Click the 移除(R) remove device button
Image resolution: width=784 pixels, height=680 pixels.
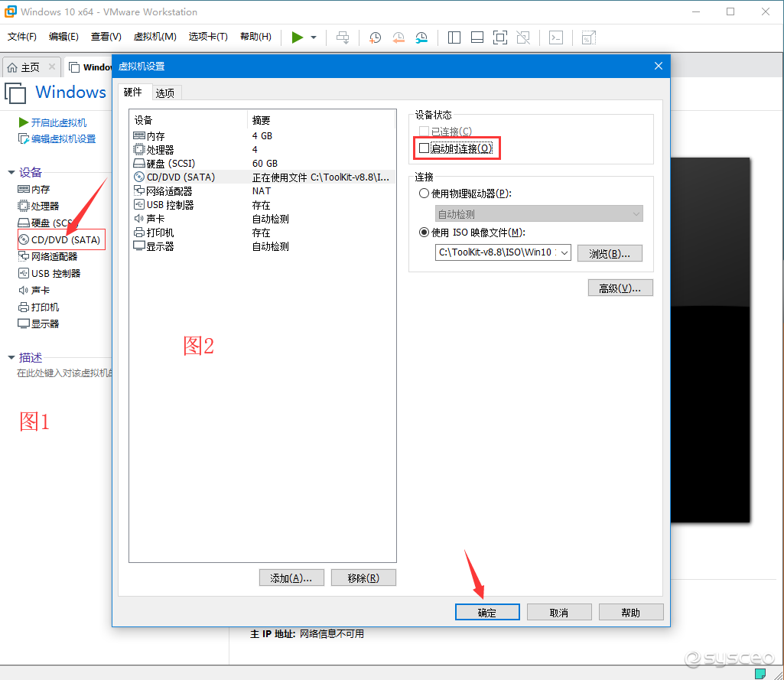(363, 578)
